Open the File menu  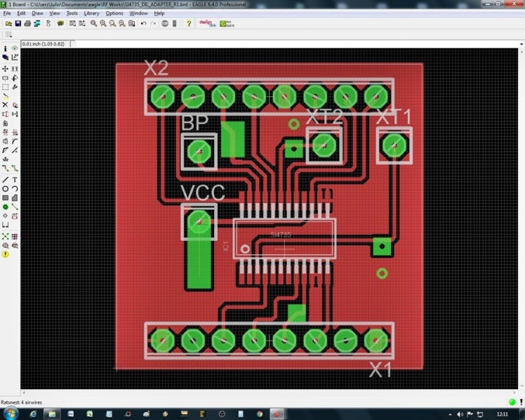[7, 13]
